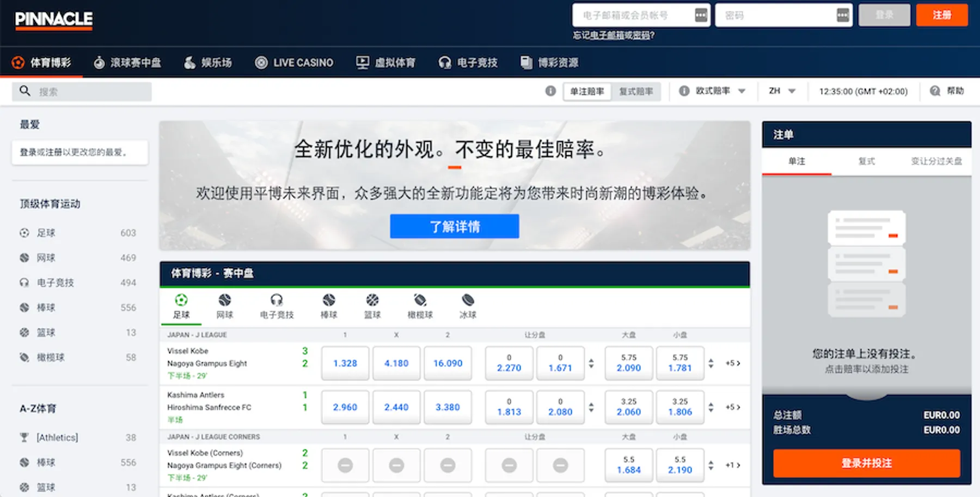Pick under 3.25 odds 1.806
980x497 pixels.
pyautogui.click(x=680, y=407)
